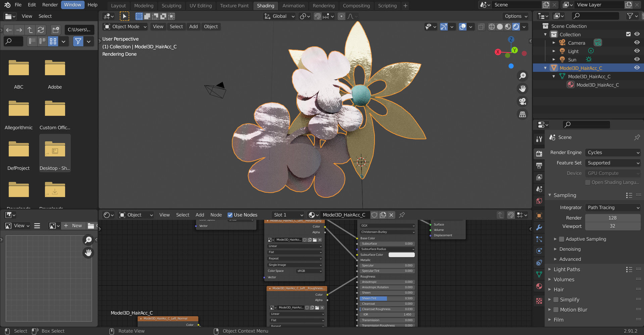Screen dimensions: 644x335
Task: Hide the Sun object in outliner
Action: pyautogui.click(x=637, y=59)
